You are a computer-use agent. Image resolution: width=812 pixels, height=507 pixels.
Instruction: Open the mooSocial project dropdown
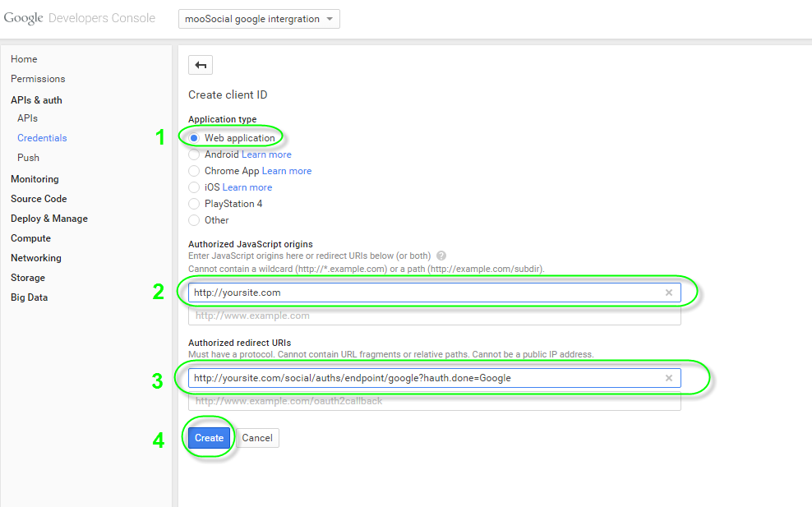[259, 19]
